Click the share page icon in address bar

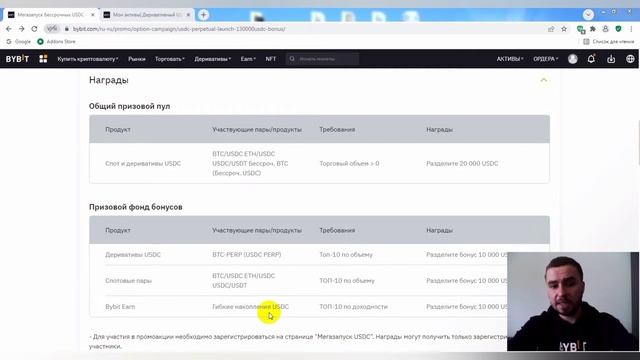[551, 29]
